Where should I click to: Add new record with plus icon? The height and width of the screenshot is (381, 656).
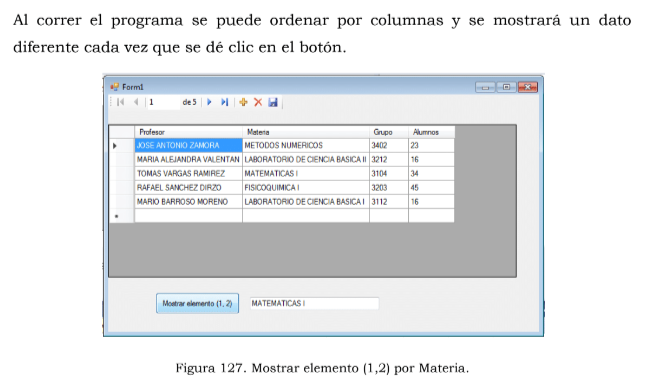[x=243, y=102]
